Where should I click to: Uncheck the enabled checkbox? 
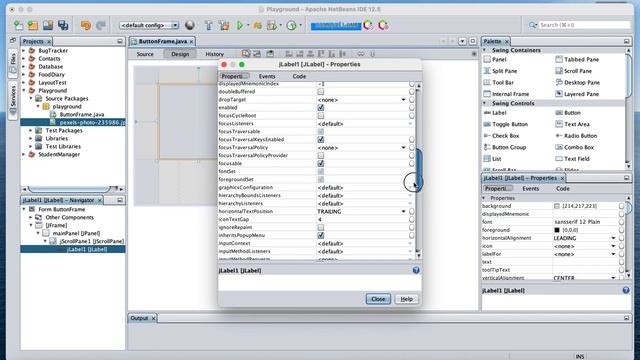click(321, 108)
